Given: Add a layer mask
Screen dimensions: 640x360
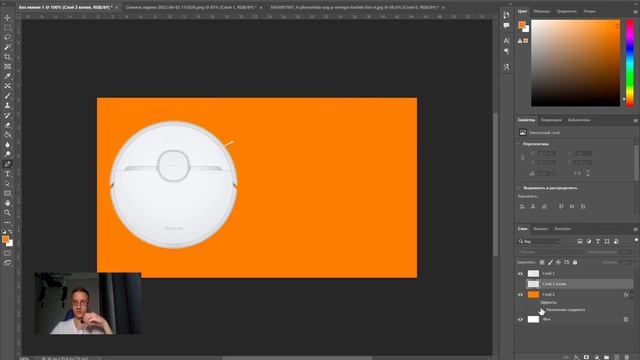Looking at the screenshot, I should point(586,357).
